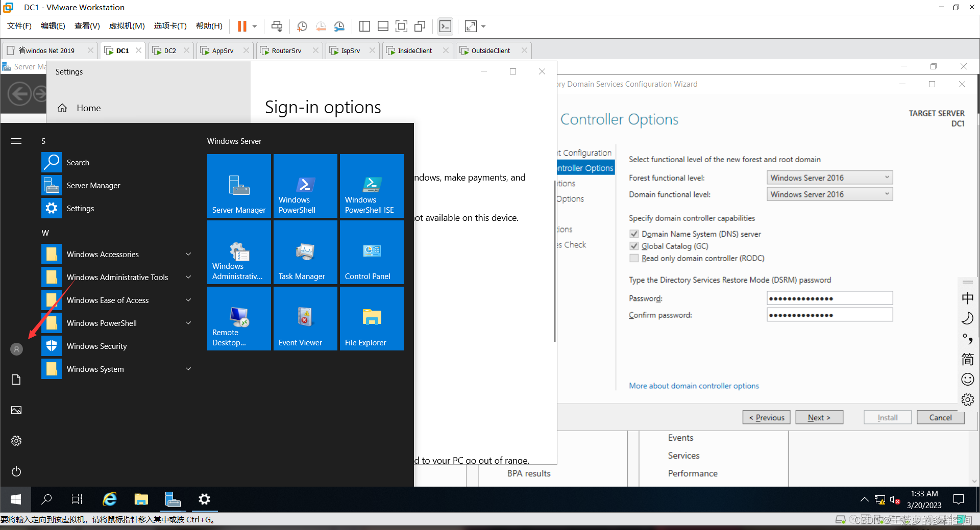Take a snapshot using the snapshot clock icon
The width and height of the screenshot is (980, 530).
[302, 26]
